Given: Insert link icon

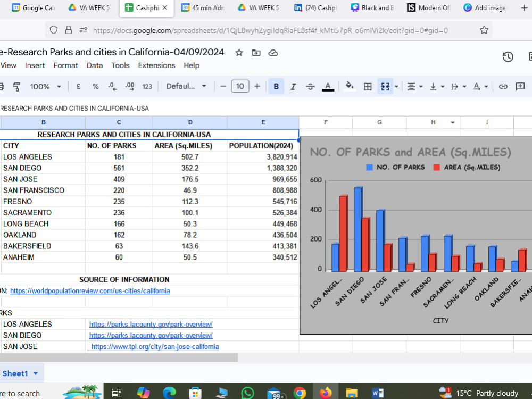Looking at the screenshot, I should coord(503,87).
